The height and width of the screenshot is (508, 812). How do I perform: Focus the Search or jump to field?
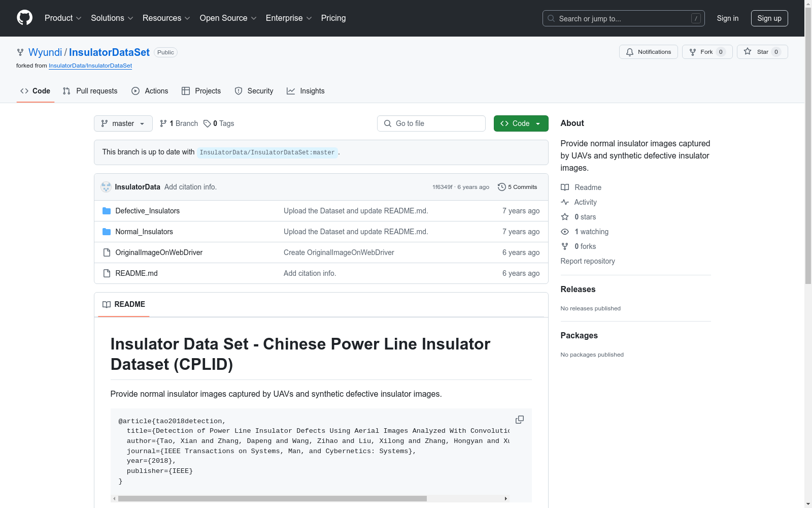click(623, 18)
